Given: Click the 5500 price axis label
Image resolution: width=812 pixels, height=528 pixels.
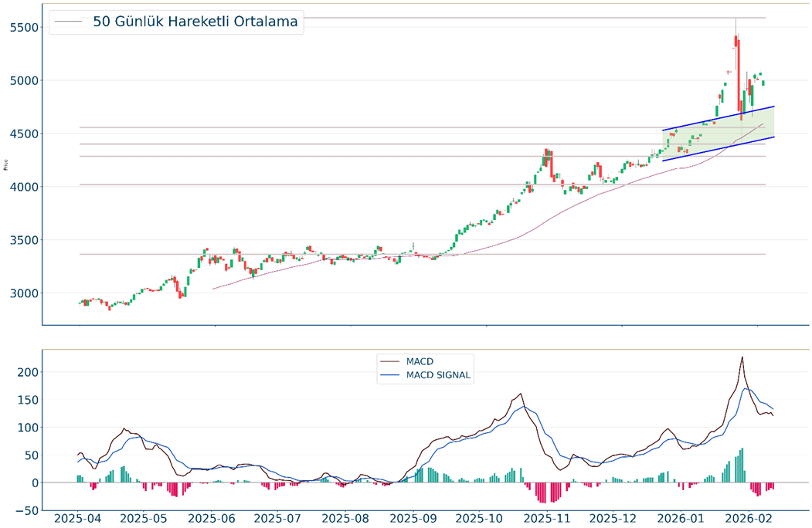Looking at the screenshot, I should 22,28.
